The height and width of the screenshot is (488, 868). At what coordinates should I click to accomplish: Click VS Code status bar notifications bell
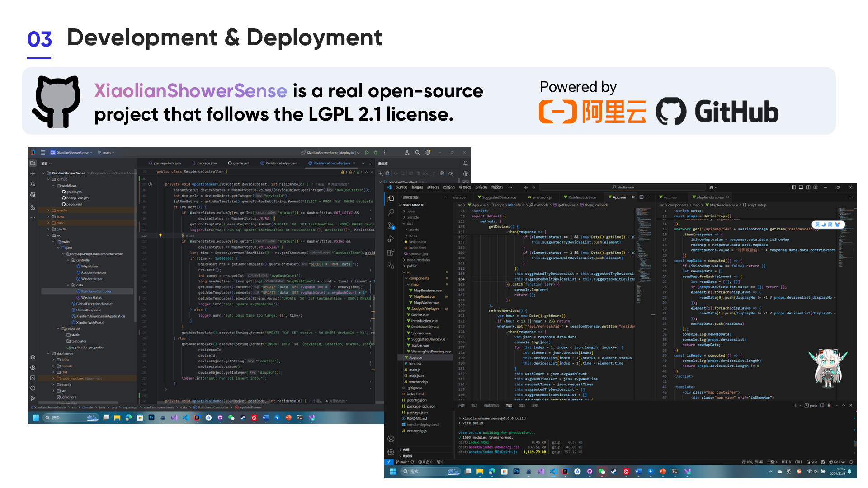[851, 462]
